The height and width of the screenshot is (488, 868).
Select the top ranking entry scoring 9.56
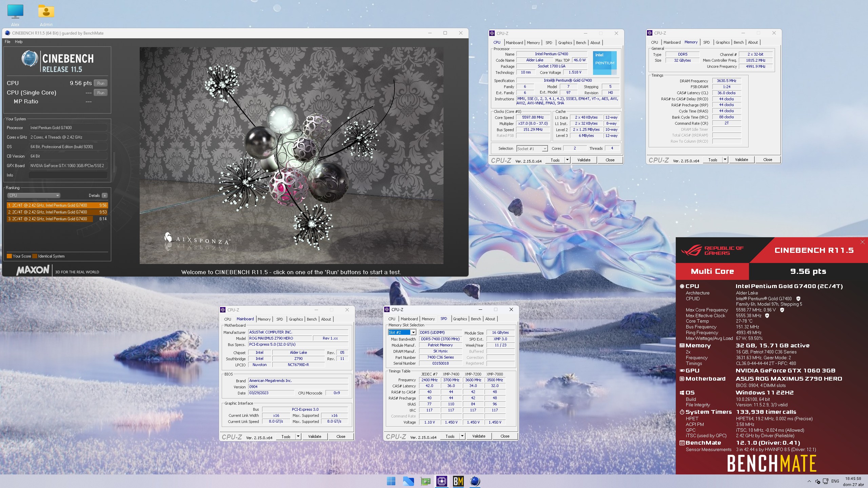tap(57, 205)
